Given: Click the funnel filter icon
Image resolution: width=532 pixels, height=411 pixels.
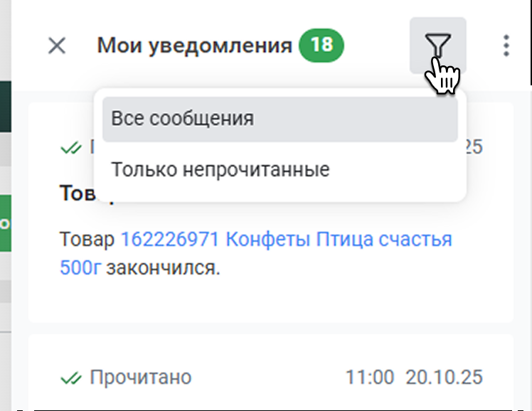Looking at the screenshot, I should point(438,46).
